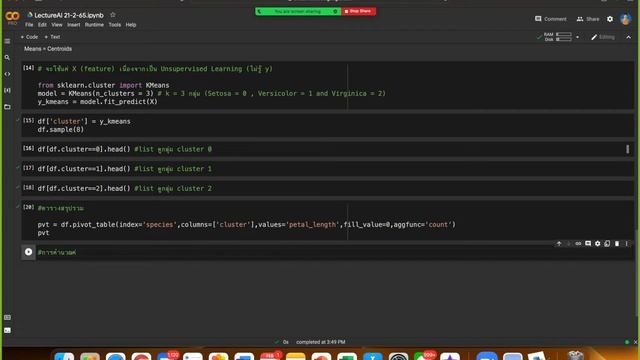Rename the LectureAI 21-2-65.ipynb title

(x=69, y=15)
